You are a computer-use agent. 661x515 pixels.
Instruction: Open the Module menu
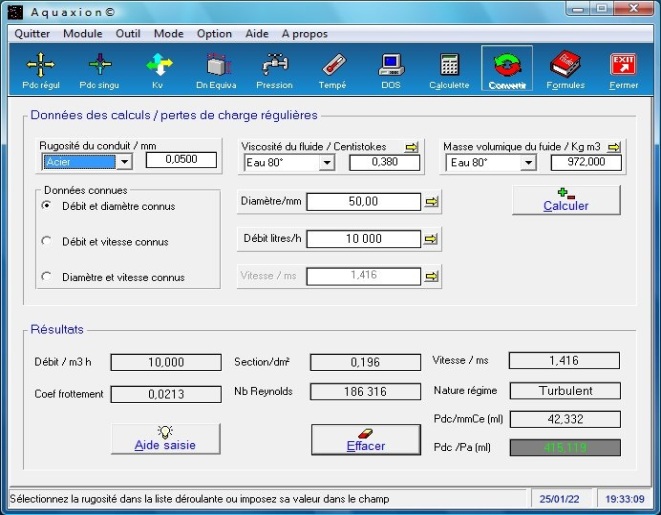[x=83, y=33]
